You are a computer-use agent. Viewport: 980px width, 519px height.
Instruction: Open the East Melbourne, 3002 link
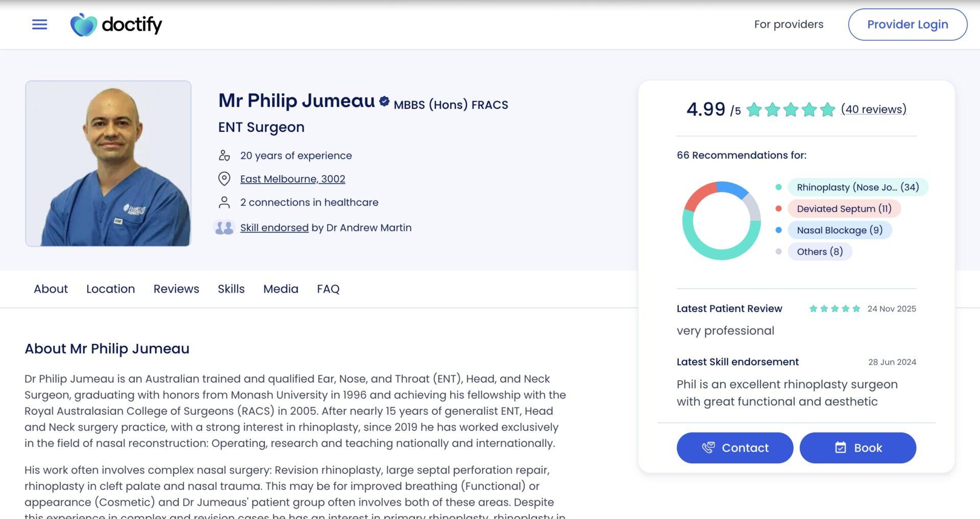(x=292, y=179)
